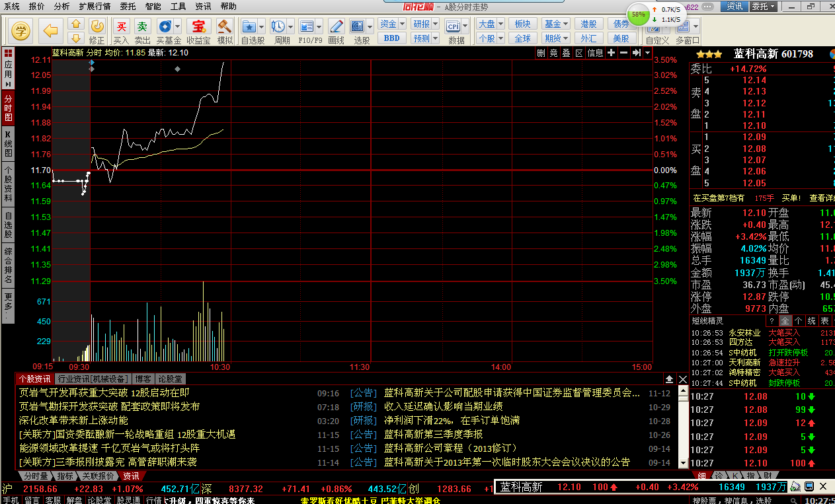
Task: Expand the 自选股 dropdown arrow
Action: pos(262,26)
